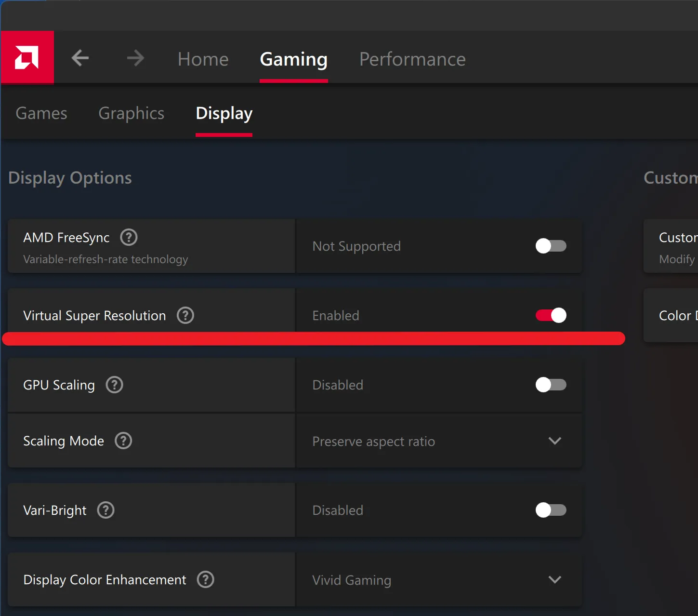This screenshot has height=616, width=698.
Task: Expand the Display Color Enhancement dropdown
Action: tap(555, 580)
